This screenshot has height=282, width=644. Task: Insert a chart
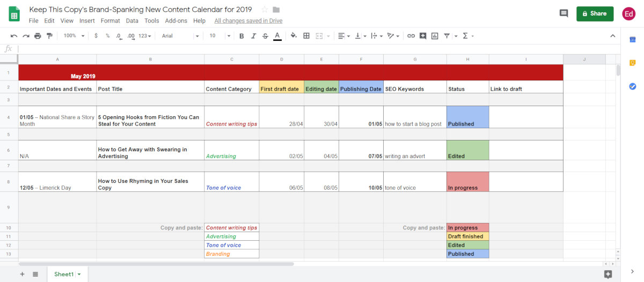pos(435,36)
